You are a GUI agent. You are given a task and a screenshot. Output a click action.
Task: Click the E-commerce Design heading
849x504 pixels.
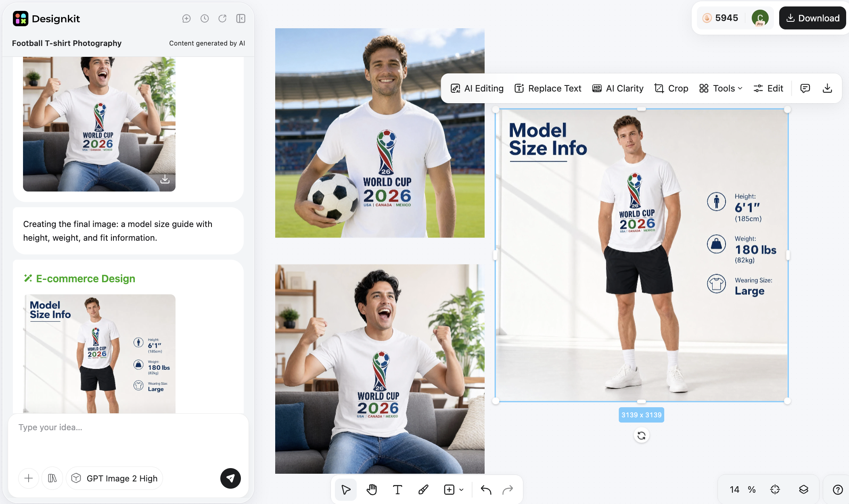(x=86, y=279)
